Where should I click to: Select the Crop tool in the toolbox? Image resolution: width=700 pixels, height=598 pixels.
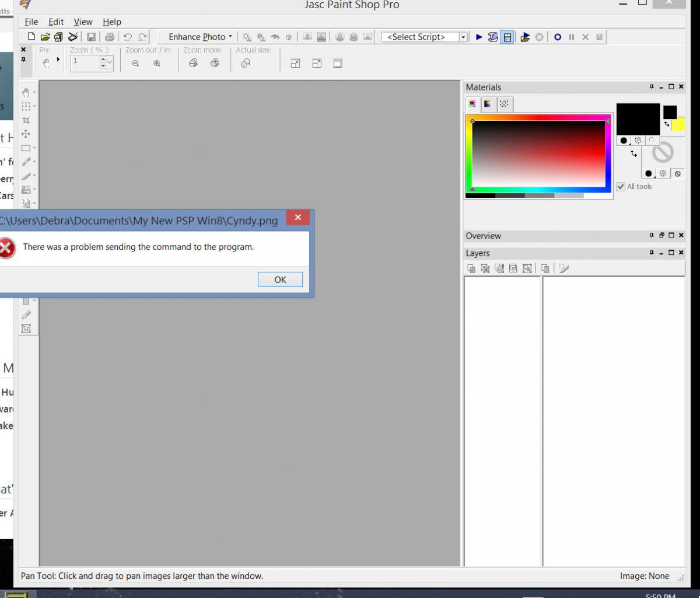click(26, 120)
